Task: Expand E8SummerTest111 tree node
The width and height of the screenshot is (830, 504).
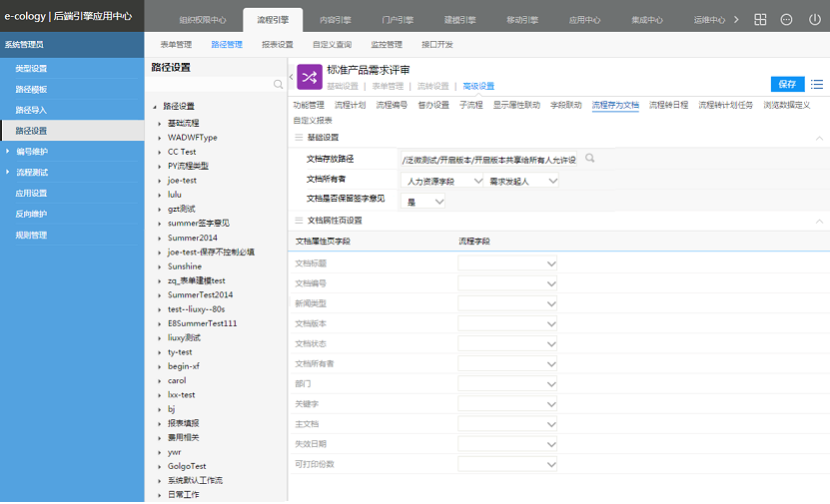Action: [160, 323]
